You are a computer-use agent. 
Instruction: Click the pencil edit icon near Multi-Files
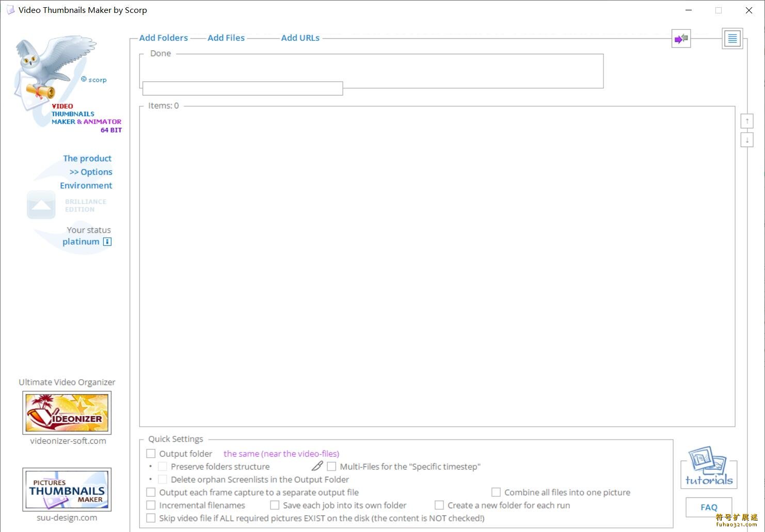(x=317, y=466)
